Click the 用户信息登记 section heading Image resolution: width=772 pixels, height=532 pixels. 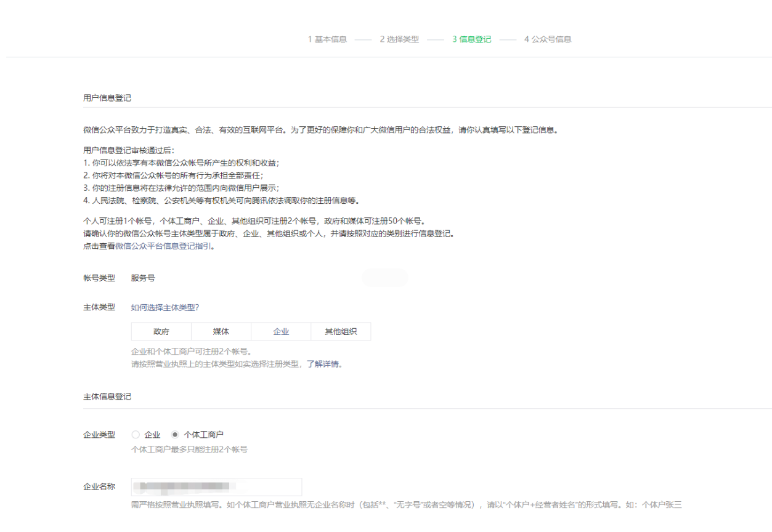[107, 98]
